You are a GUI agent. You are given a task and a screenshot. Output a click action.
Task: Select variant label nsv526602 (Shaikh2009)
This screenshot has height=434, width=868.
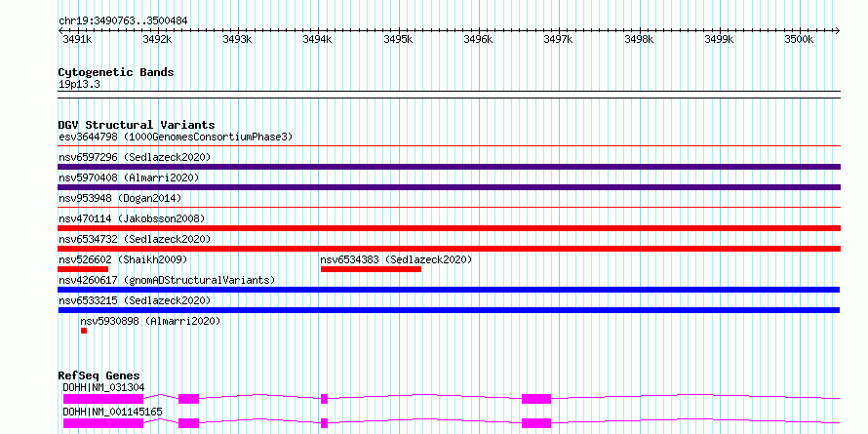(x=123, y=259)
